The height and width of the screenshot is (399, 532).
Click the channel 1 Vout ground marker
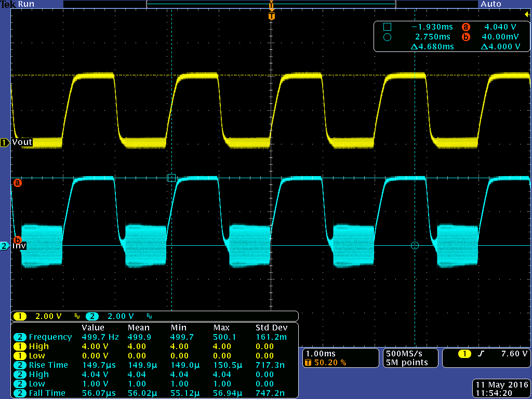pos(5,142)
